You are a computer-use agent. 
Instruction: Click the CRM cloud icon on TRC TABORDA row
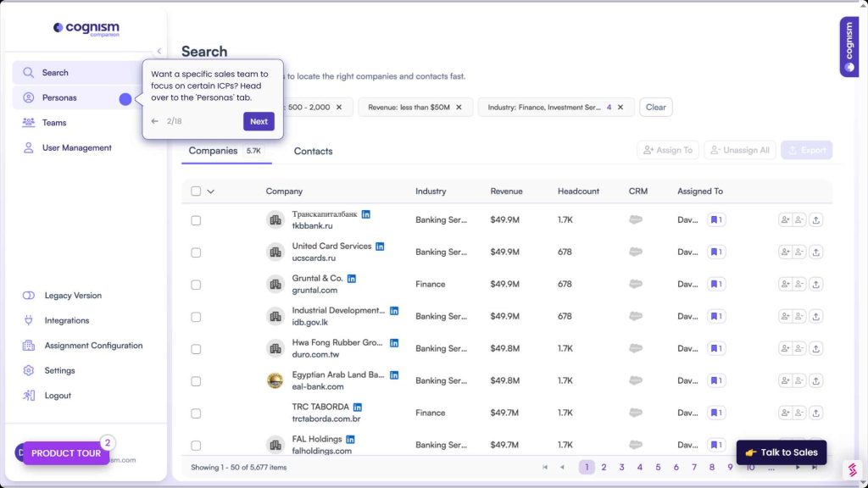pos(637,413)
